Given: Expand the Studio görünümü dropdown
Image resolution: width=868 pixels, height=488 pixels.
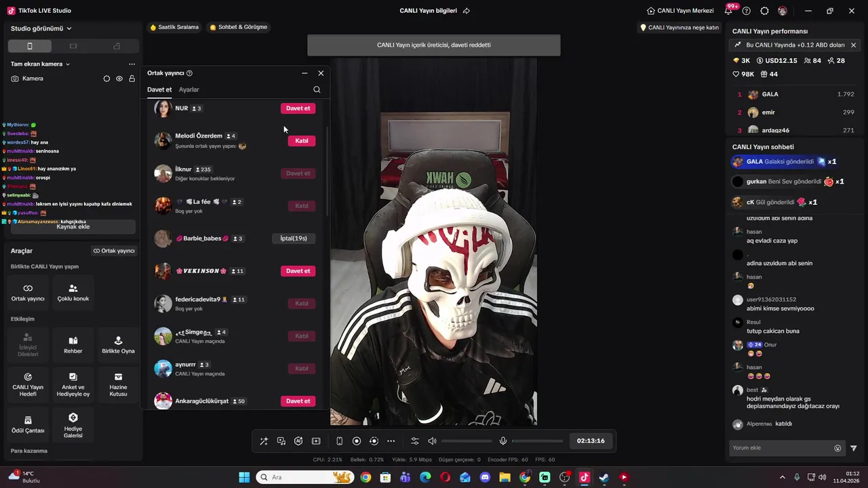Looking at the screenshot, I should click(41, 28).
